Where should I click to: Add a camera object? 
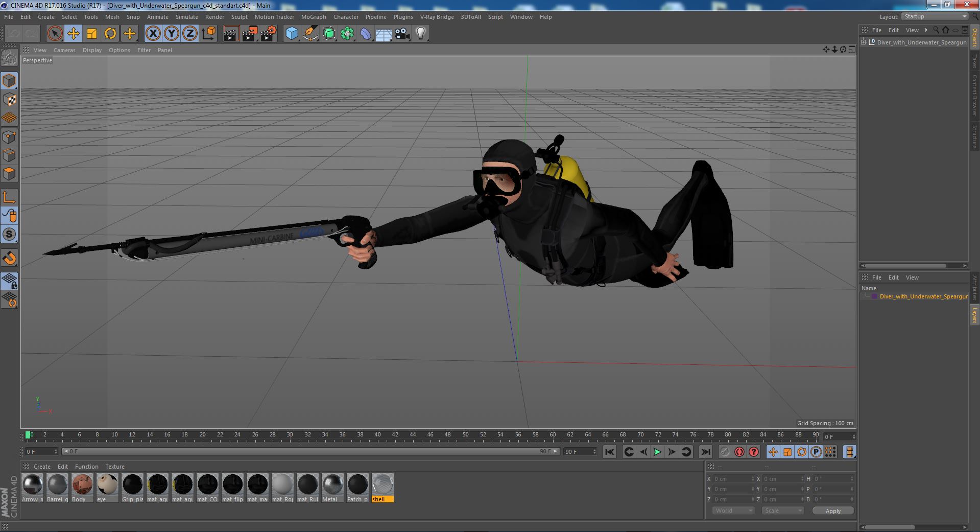click(x=402, y=34)
